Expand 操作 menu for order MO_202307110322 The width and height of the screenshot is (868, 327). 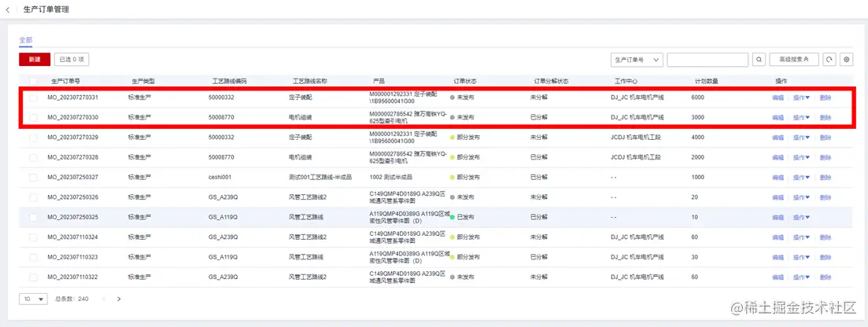801,277
